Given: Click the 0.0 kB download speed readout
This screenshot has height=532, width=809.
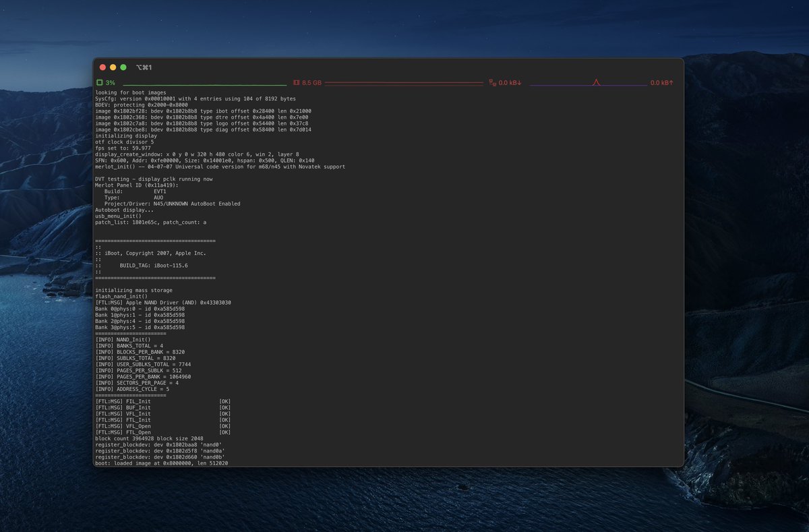Looking at the screenshot, I should pyautogui.click(x=510, y=82).
